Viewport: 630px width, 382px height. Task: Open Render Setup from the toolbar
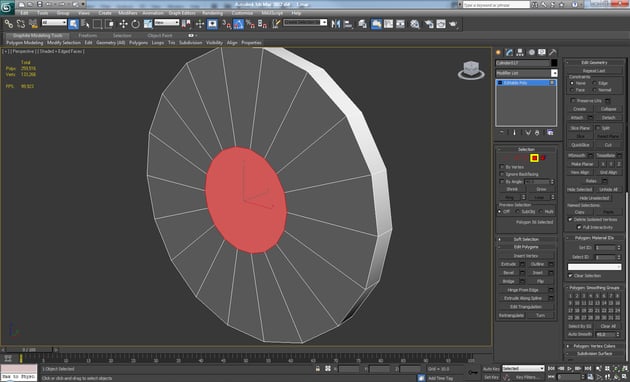coord(429,24)
